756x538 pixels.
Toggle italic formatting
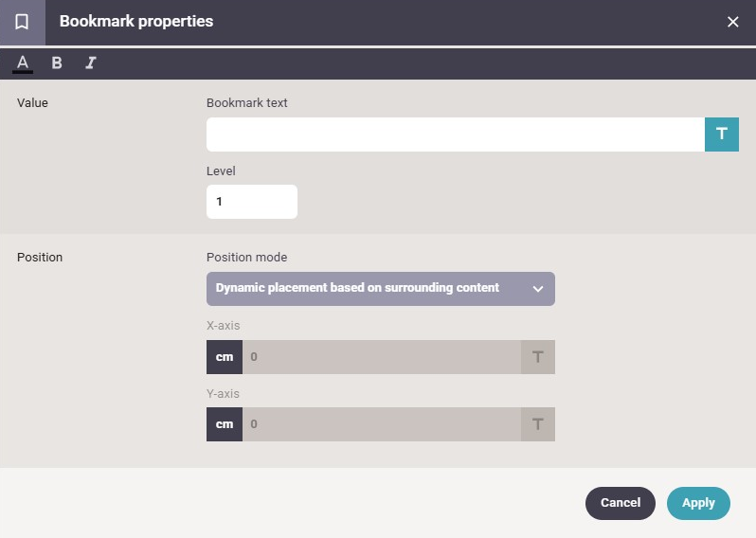pos(91,63)
